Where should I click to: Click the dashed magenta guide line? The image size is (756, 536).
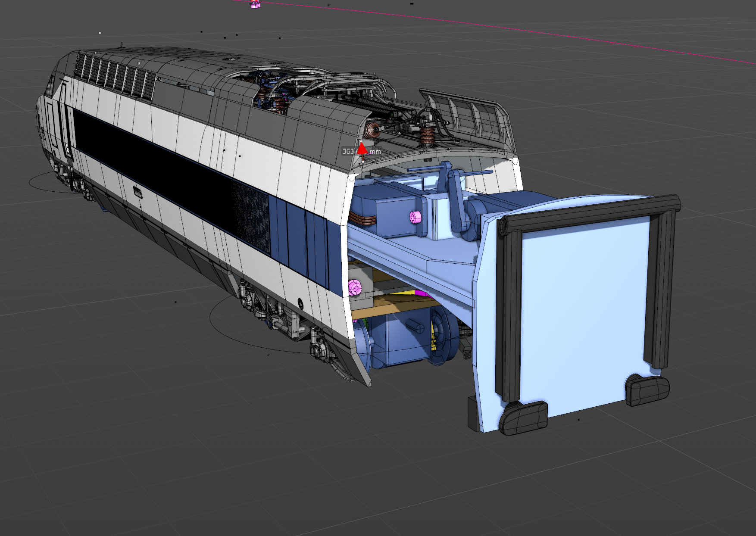pos(517,31)
